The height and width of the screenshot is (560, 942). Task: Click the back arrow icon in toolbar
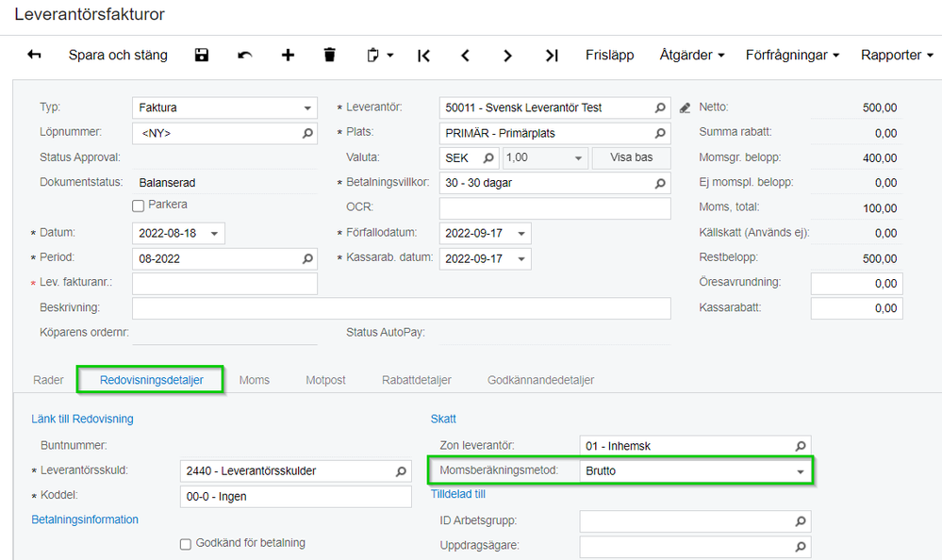click(35, 56)
